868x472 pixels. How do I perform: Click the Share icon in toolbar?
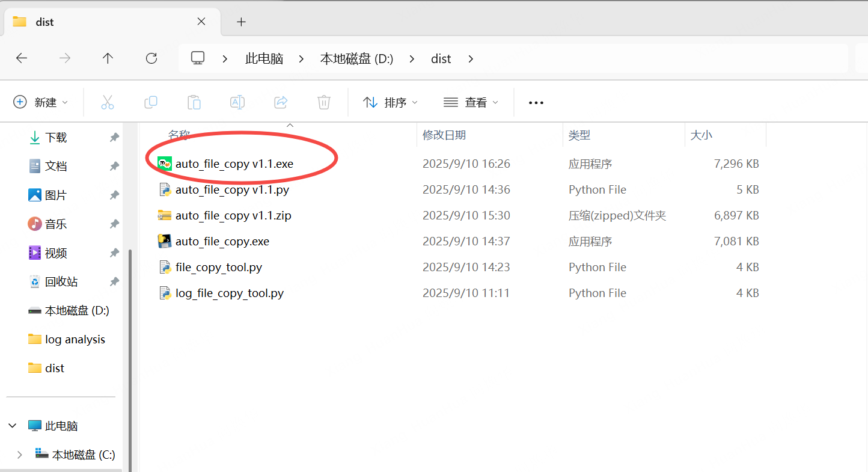281,102
